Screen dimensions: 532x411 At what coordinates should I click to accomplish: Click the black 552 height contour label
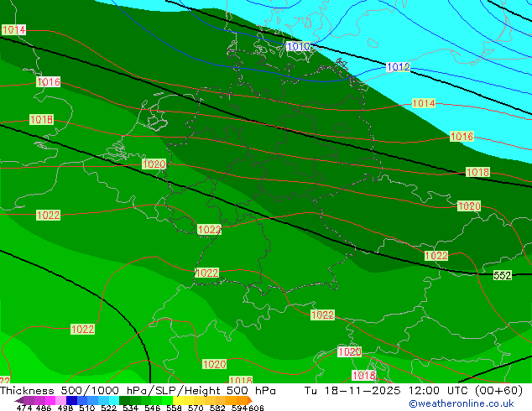click(503, 275)
